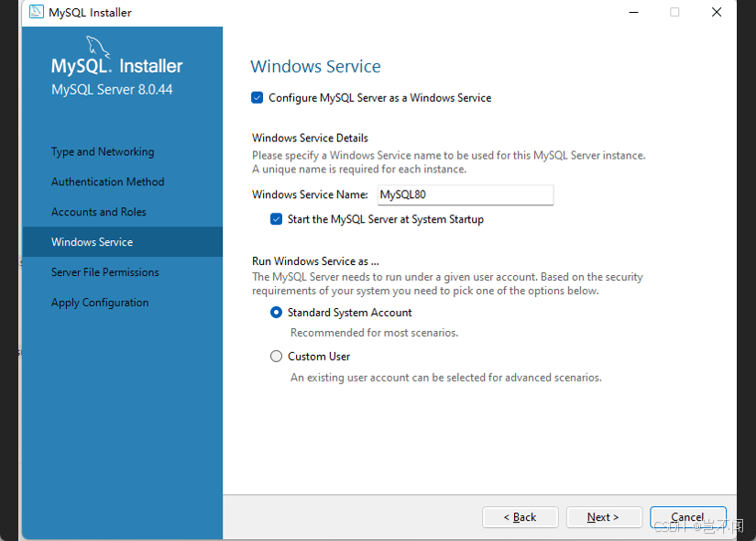
Task: Click the Windows Service page heading
Action: pos(315,67)
